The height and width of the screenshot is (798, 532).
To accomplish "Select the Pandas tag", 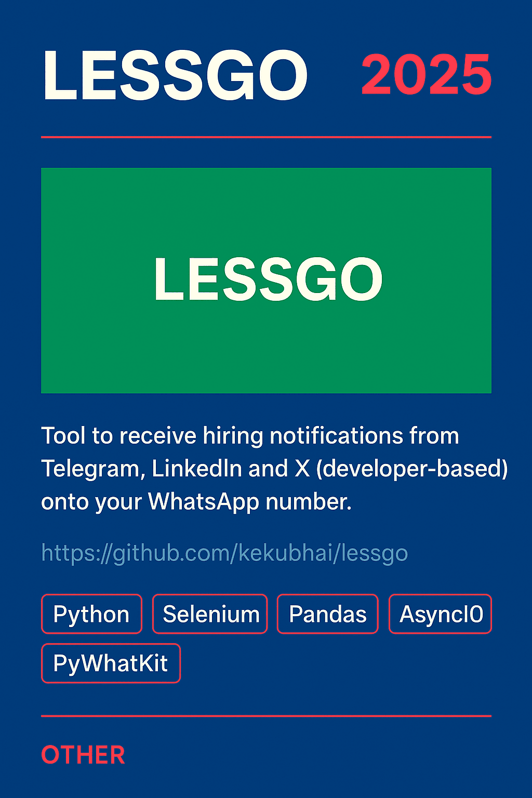I will (328, 614).
